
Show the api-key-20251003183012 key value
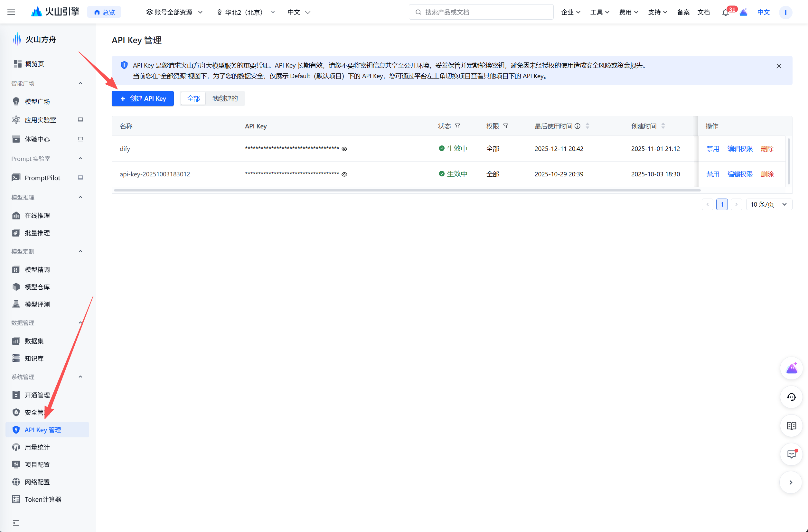(x=344, y=174)
